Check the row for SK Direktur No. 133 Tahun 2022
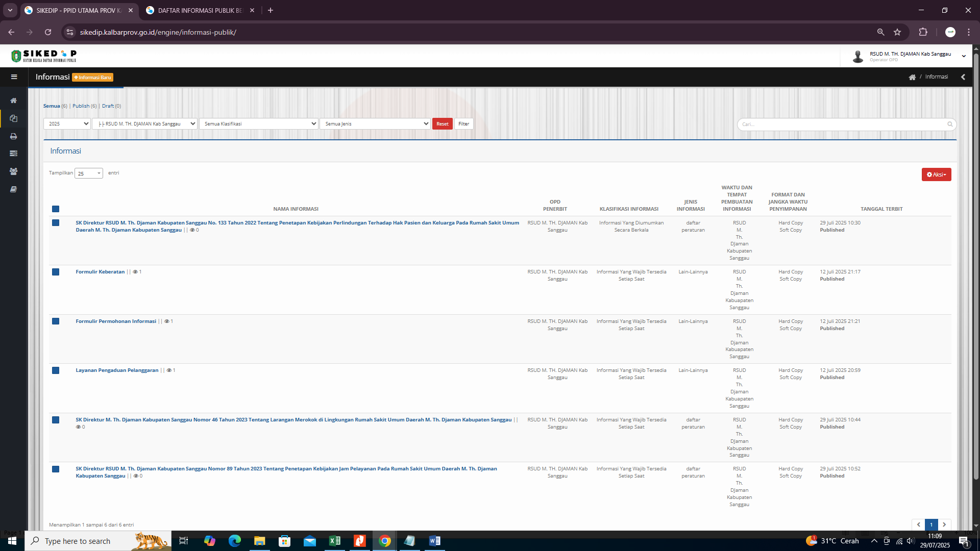This screenshot has width=980, height=551. [56, 223]
